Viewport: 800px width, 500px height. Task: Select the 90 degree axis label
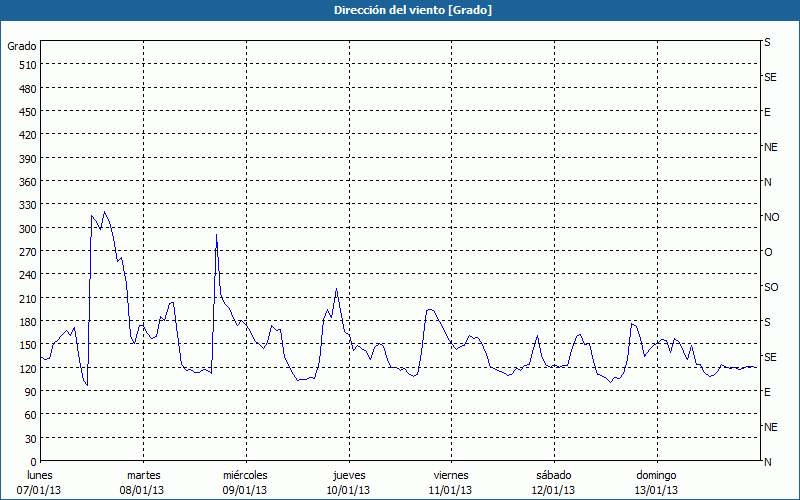pos(29,392)
